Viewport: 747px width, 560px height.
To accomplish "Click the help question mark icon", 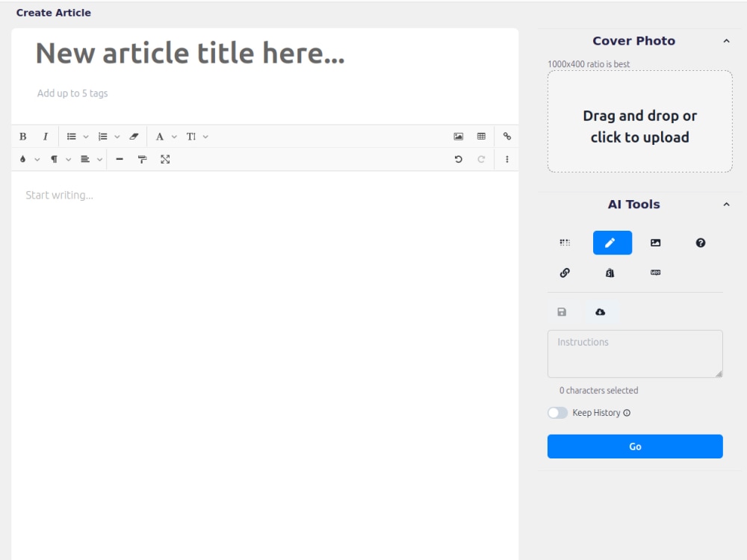I will coord(700,242).
